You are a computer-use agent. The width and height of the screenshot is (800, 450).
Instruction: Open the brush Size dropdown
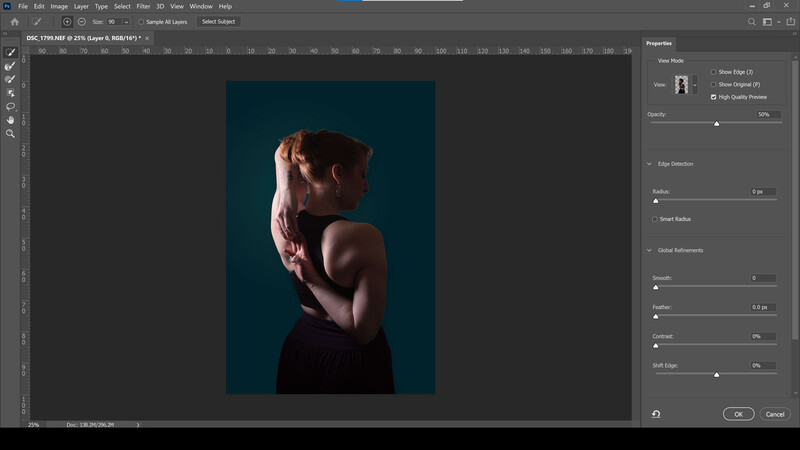(x=126, y=22)
